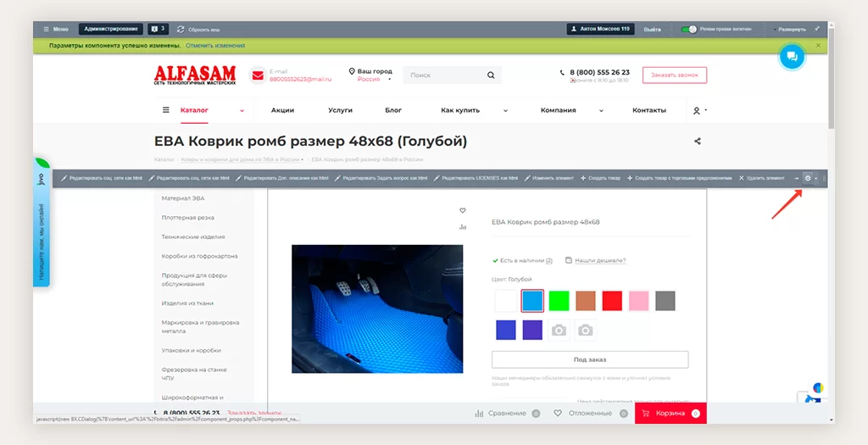This screenshot has width=868, height=445.
Task: Add product to favorites with heart icon
Action: 463,210
